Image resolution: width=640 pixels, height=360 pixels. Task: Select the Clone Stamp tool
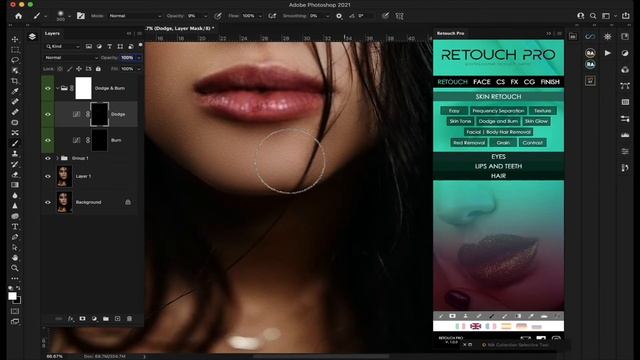15,153
